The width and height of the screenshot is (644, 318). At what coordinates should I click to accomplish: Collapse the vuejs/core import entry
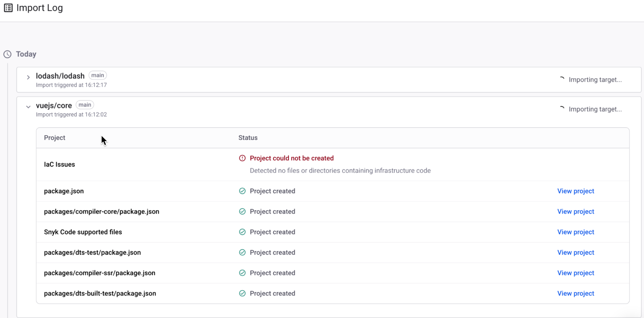pos(28,107)
